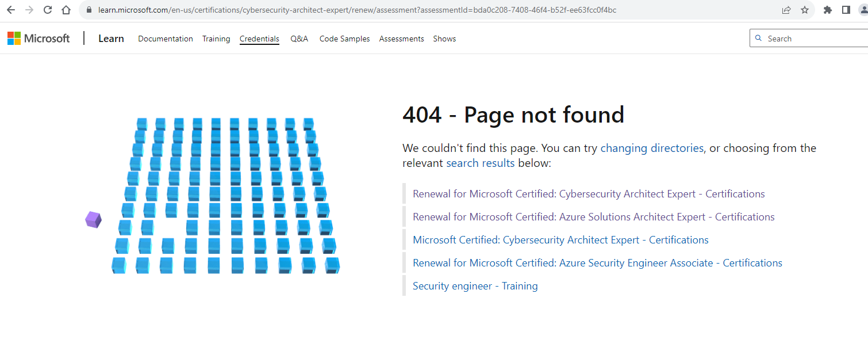Select the Assessments menu item
The height and width of the screenshot is (343, 868).
click(x=401, y=38)
